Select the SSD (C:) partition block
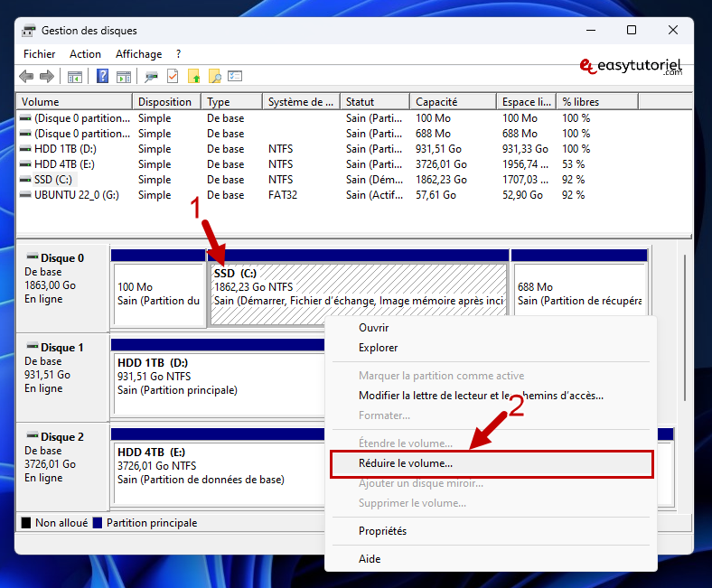The image size is (712, 588). click(359, 288)
